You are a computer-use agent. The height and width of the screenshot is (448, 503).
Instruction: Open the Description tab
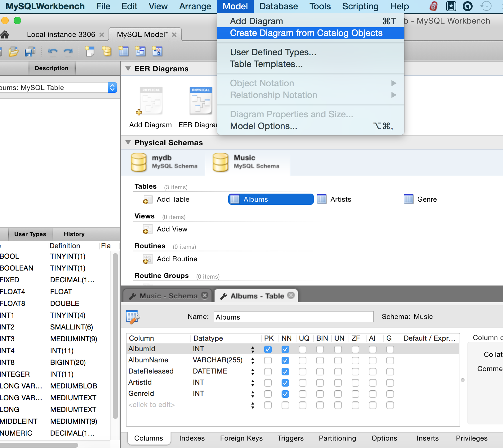coord(51,68)
